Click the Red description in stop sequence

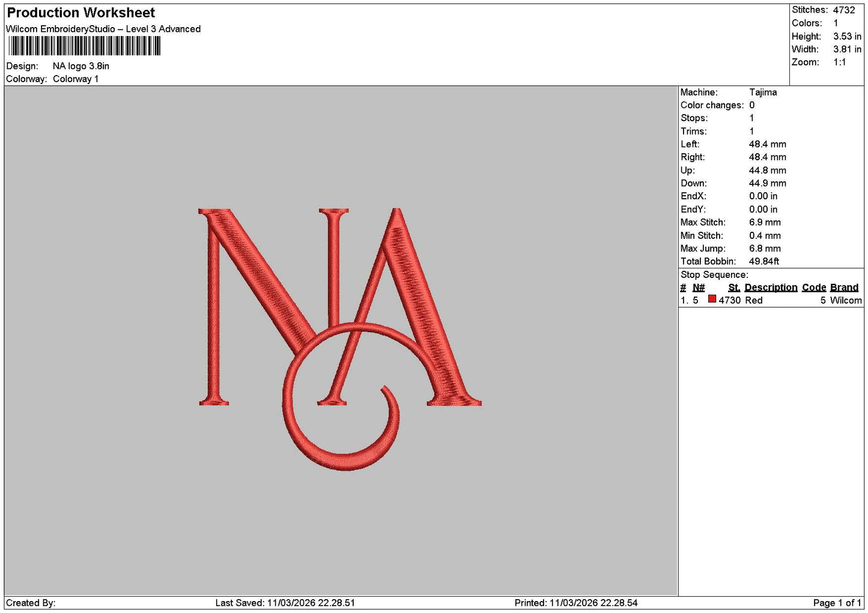pyautogui.click(x=753, y=300)
